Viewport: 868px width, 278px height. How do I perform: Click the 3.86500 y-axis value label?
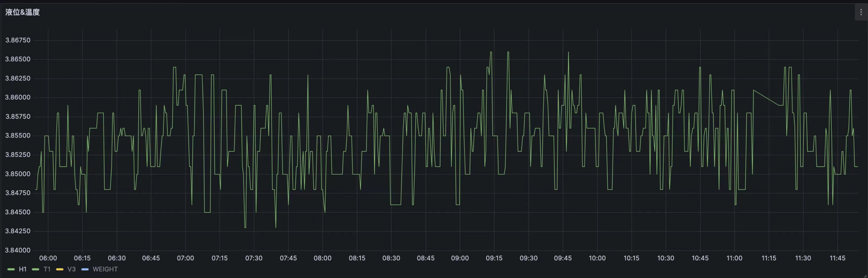pos(18,59)
